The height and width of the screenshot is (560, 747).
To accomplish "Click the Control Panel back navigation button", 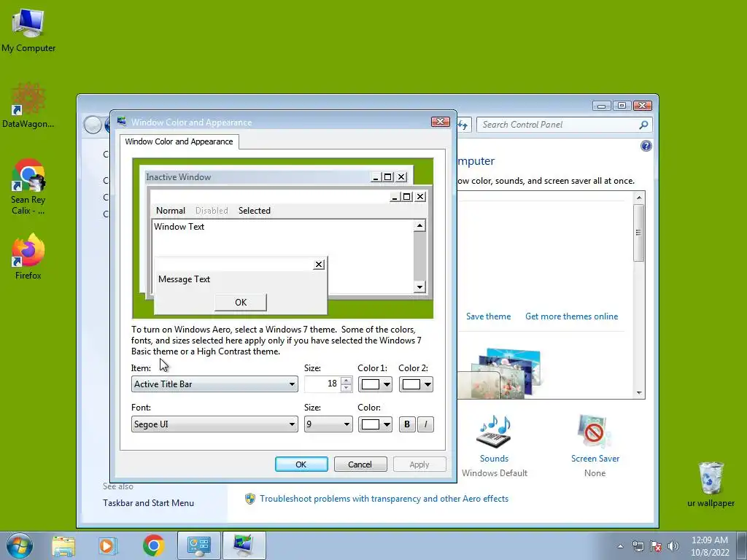I will point(93,125).
